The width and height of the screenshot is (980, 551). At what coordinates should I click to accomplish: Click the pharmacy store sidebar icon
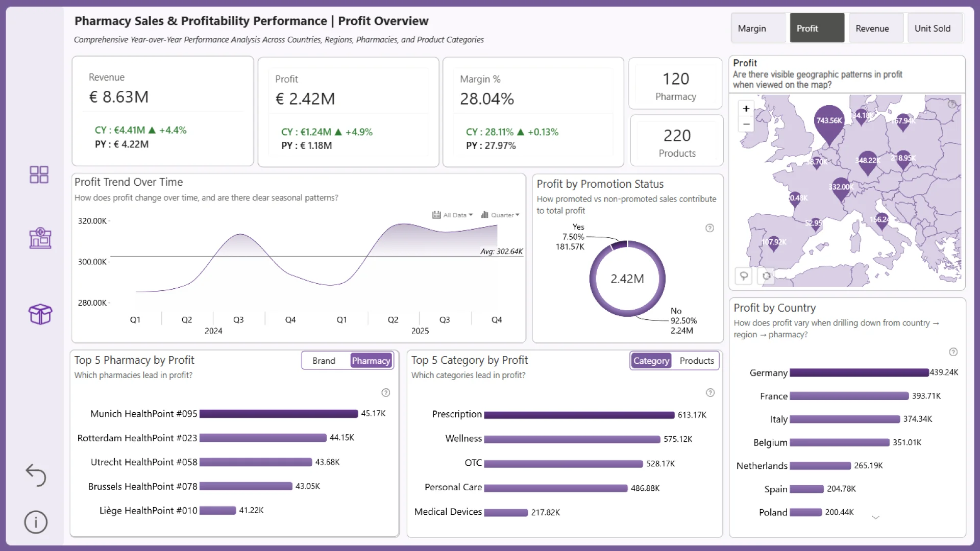tap(40, 238)
